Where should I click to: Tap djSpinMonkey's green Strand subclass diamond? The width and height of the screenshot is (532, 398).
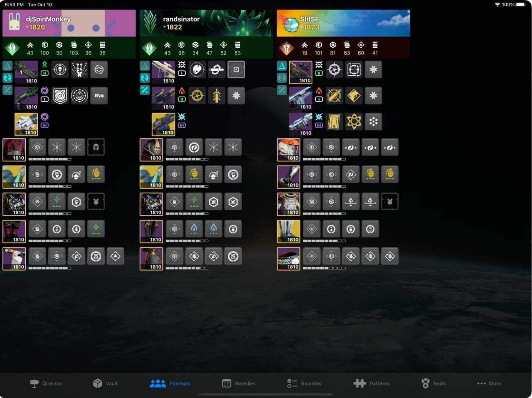[12, 48]
